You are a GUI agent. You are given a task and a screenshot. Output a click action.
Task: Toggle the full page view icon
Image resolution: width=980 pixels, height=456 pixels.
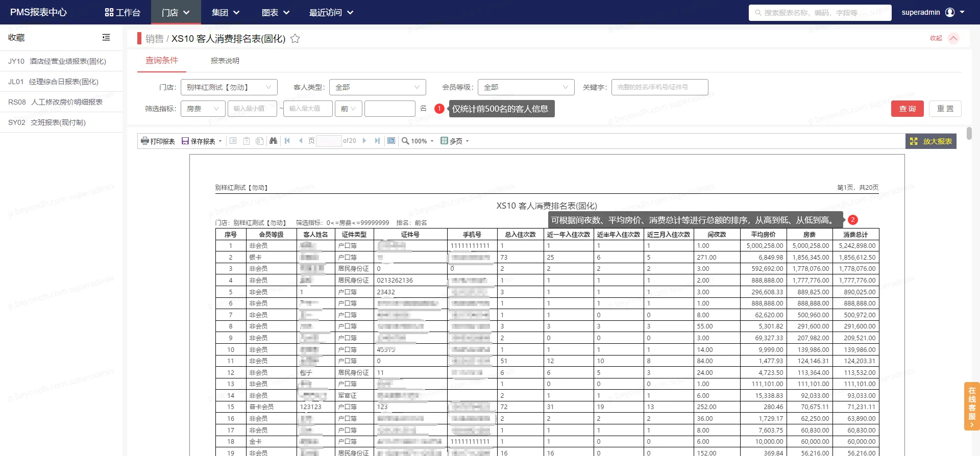(391, 141)
